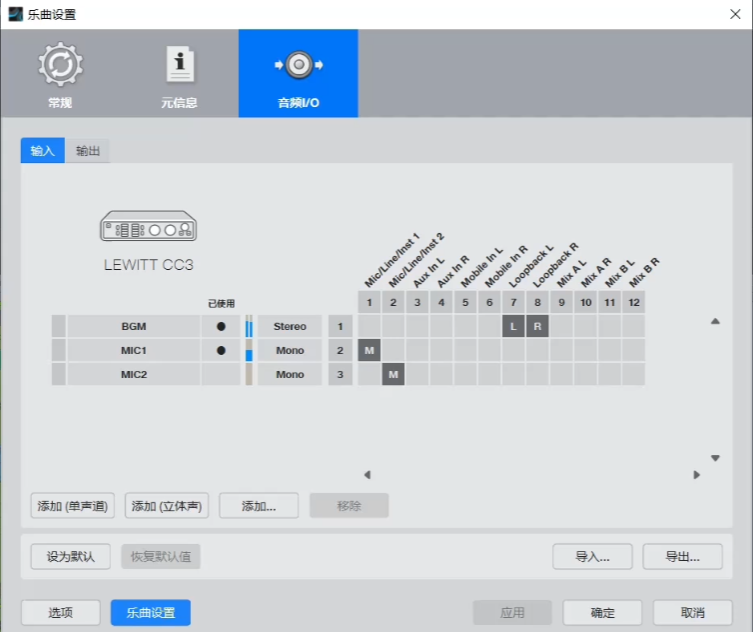
Task: Click the MIC1 level meter
Action: click(249, 351)
